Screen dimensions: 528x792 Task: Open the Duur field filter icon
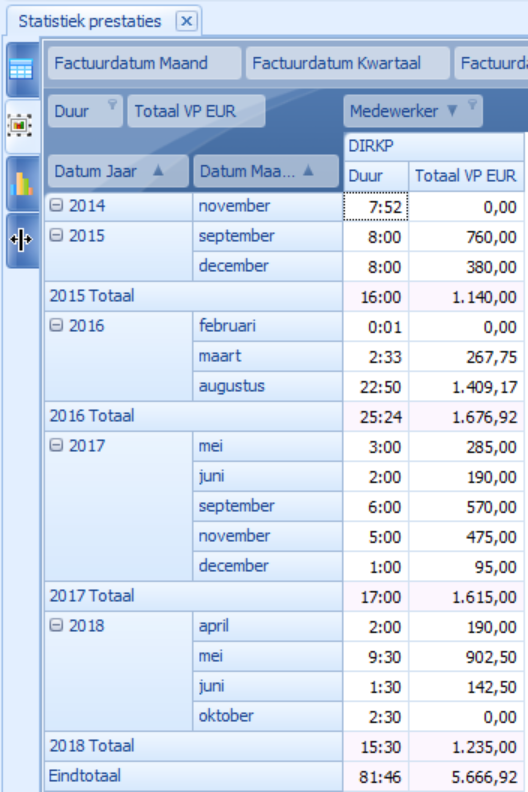pos(112,105)
